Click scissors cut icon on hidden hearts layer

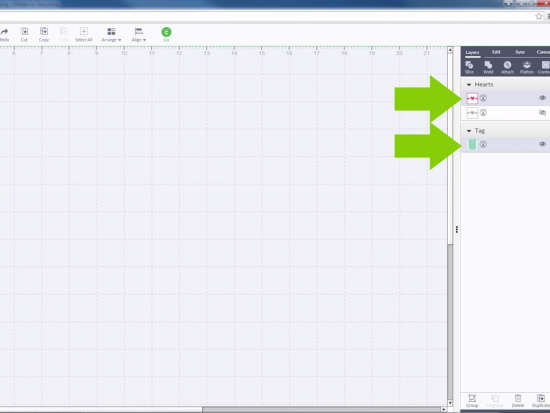pyautogui.click(x=483, y=113)
